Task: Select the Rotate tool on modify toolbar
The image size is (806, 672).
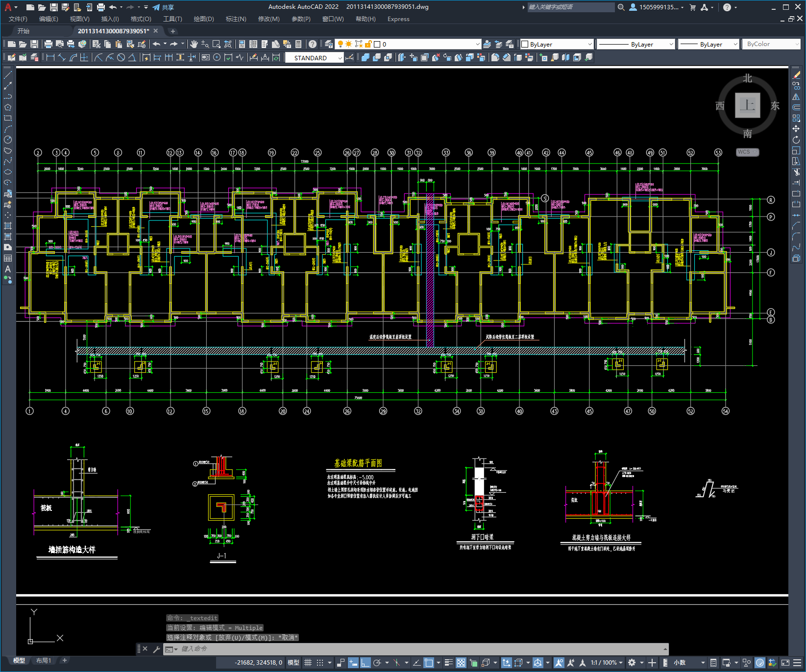Action: pyautogui.click(x=796, y=140)
